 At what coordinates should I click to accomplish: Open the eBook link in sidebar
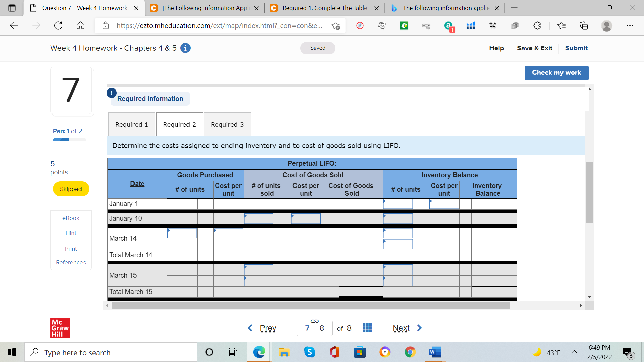(71, 218)
